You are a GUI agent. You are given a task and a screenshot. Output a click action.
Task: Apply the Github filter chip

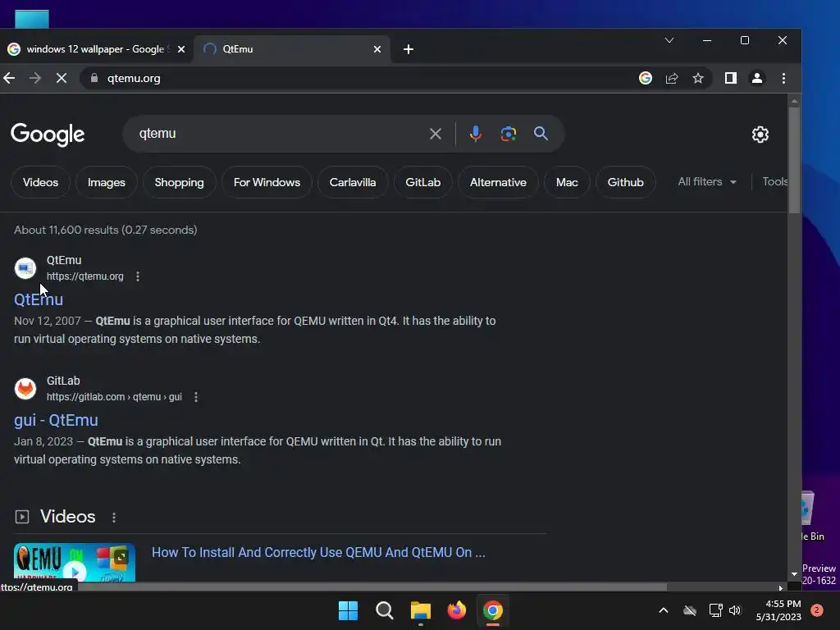(625, 182)
